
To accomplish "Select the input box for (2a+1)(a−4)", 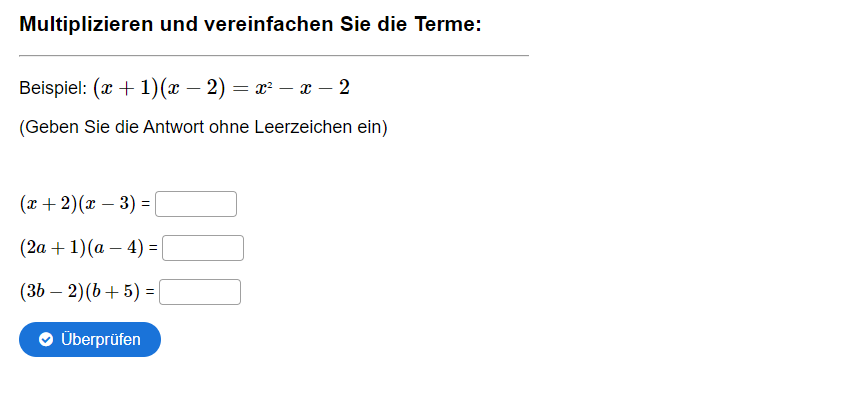I will tap(203, 248).
